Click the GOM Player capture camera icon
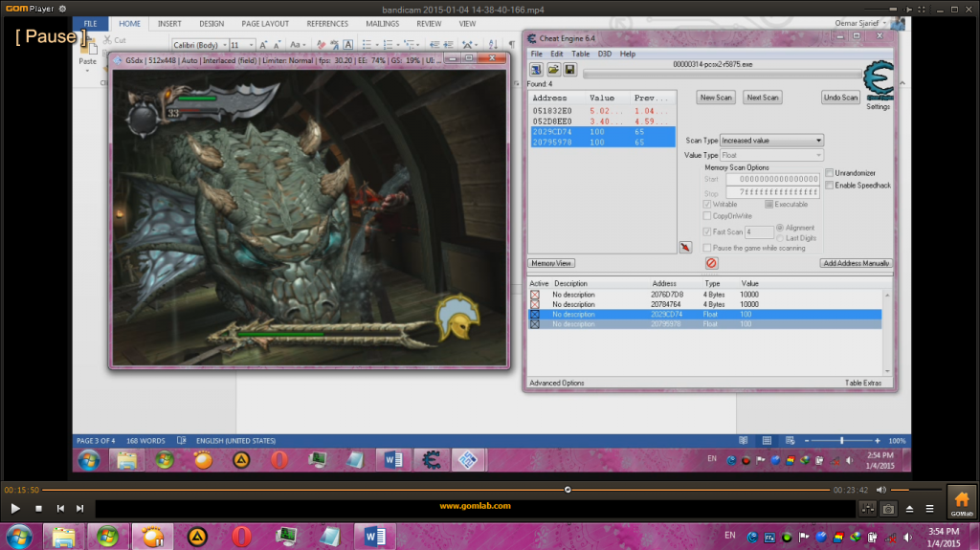 (x=887, y=510)
